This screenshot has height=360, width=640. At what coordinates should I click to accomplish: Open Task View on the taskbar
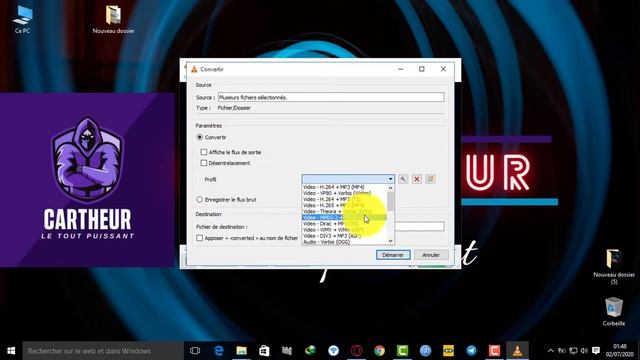(195, 351)
